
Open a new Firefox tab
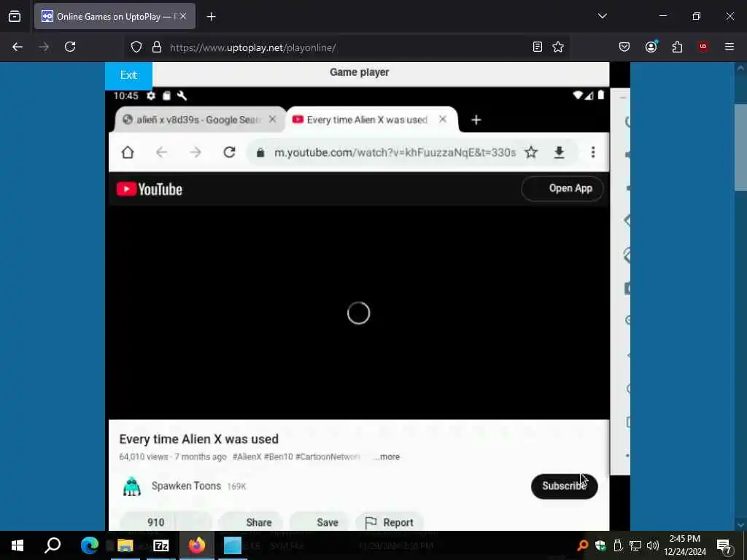point(211,17)
